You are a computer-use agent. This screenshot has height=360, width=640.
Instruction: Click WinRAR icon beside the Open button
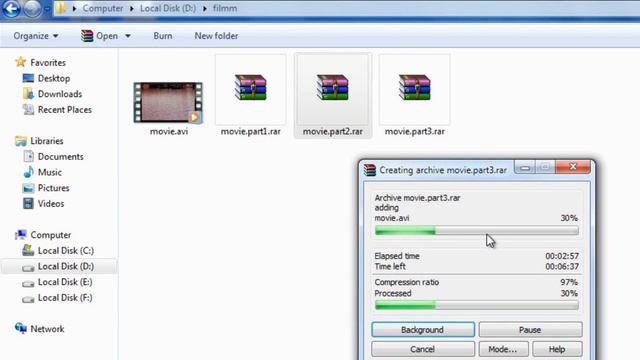point(87,36)
